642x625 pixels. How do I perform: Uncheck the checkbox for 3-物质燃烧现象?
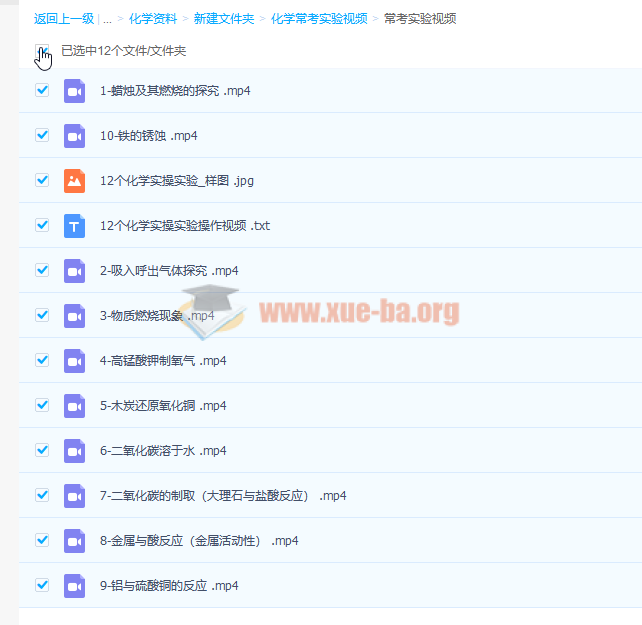[42, 315]
